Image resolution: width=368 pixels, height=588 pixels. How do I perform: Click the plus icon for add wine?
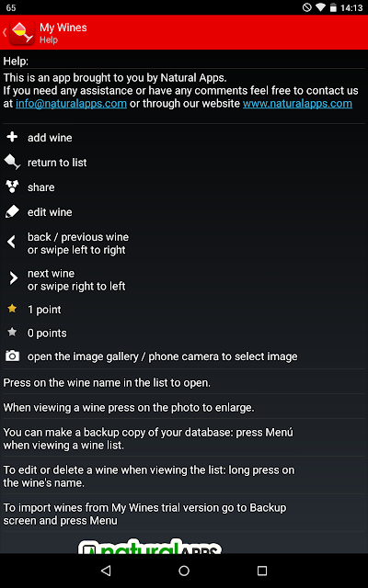(12, 137)
